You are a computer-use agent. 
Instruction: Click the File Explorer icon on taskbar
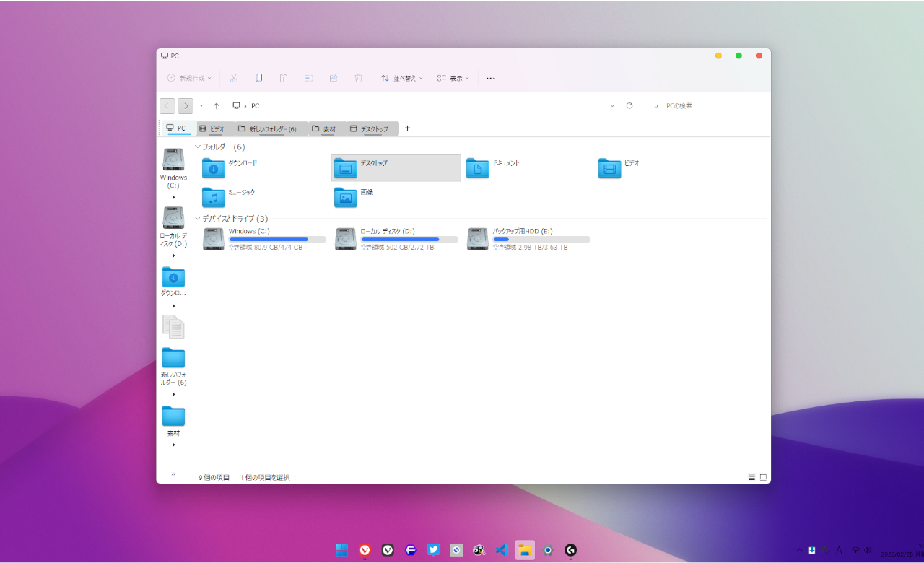coord(525,550)
